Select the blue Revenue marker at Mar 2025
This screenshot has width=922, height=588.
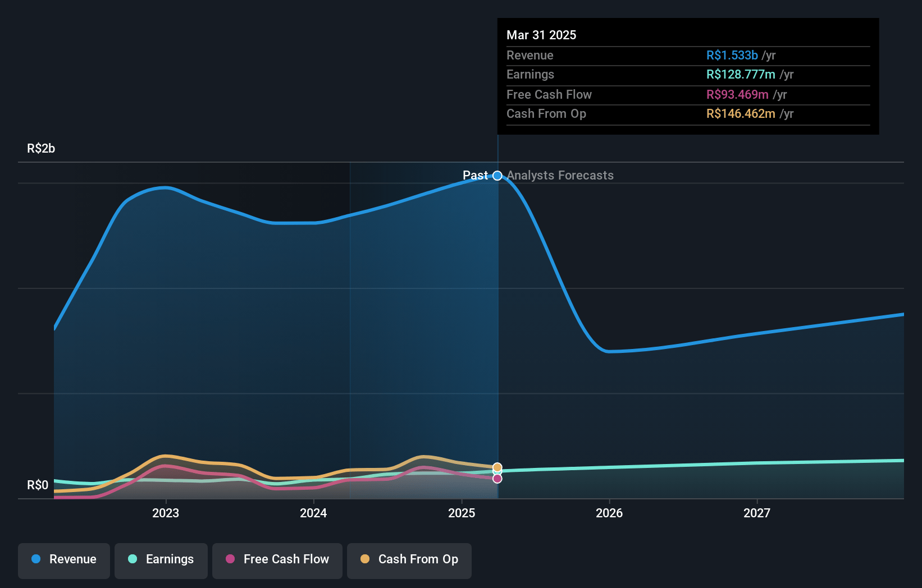tap(497, 176)
